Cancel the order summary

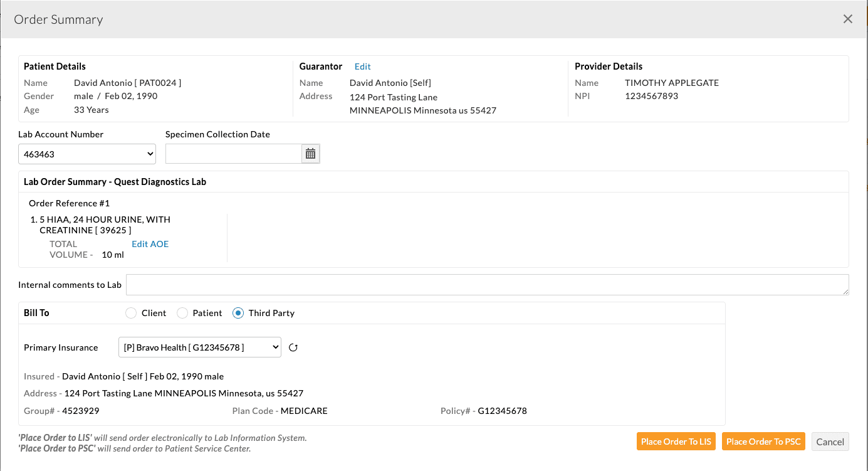(x=830, y=442)
